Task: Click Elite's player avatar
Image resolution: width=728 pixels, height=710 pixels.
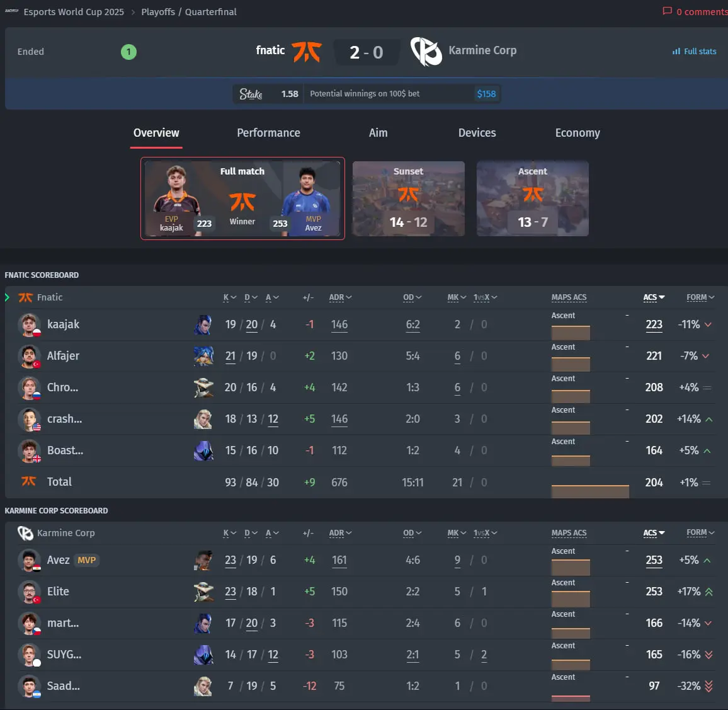Action: click(29, 592)
